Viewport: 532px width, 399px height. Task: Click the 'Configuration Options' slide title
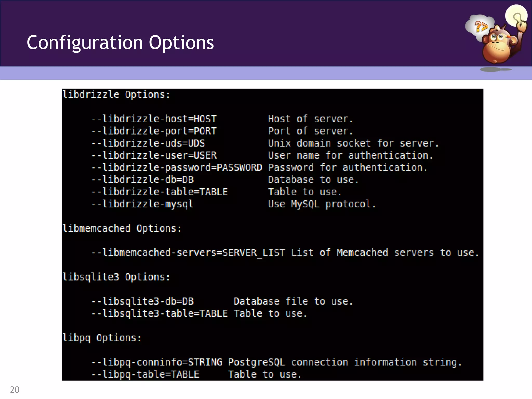[120, 43]
